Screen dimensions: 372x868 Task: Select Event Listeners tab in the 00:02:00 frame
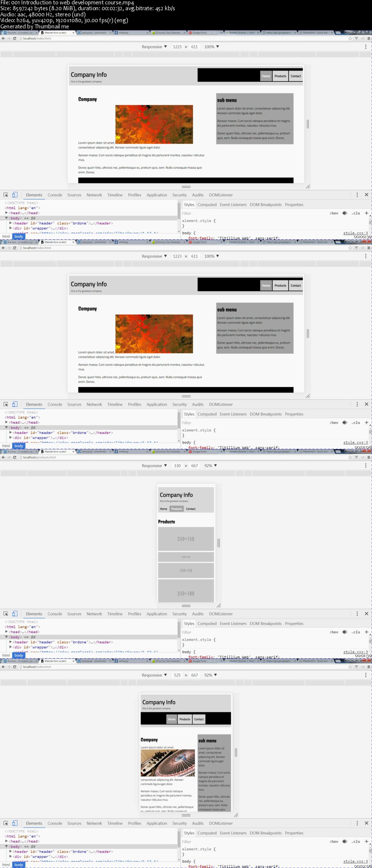point(233,833)
